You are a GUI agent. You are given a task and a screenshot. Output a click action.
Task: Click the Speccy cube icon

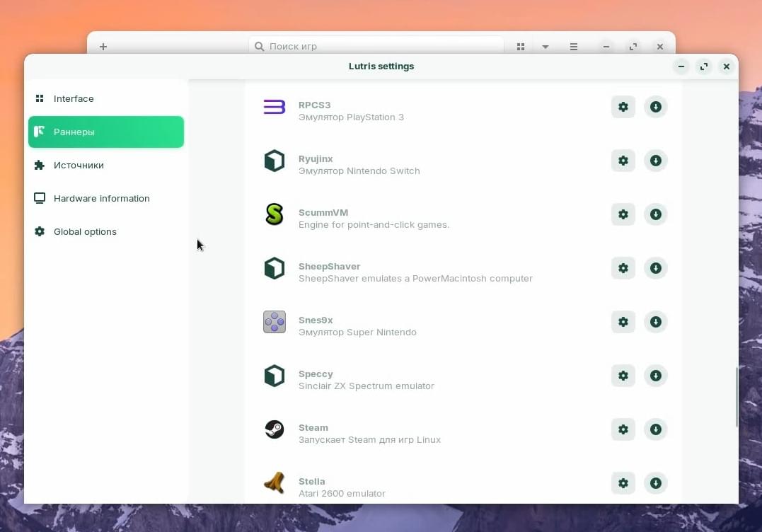274,376
